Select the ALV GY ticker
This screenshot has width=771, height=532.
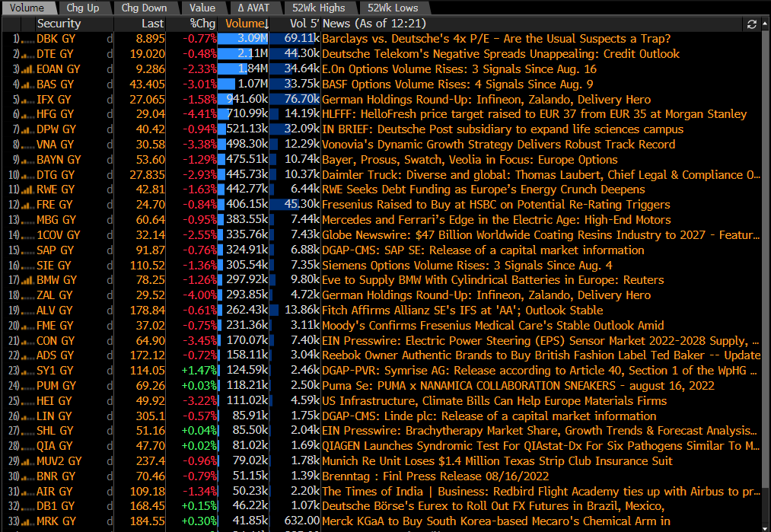pos(55,311)
